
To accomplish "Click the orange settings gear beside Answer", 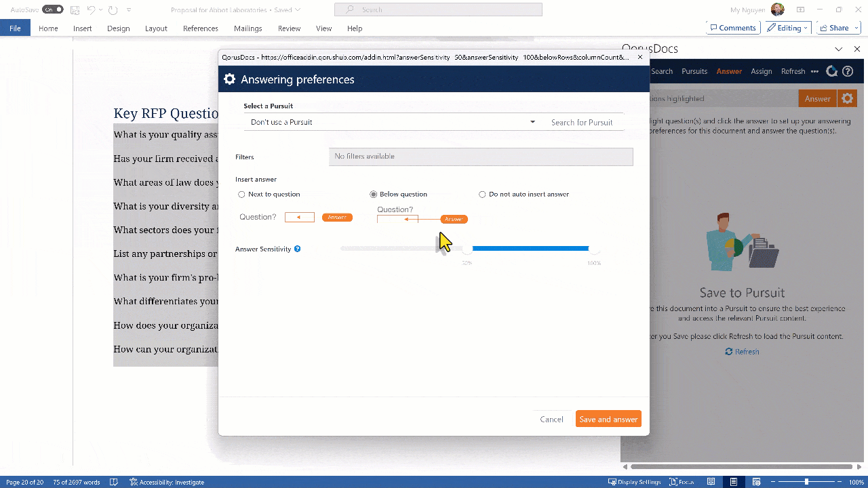I will point(847,98).
